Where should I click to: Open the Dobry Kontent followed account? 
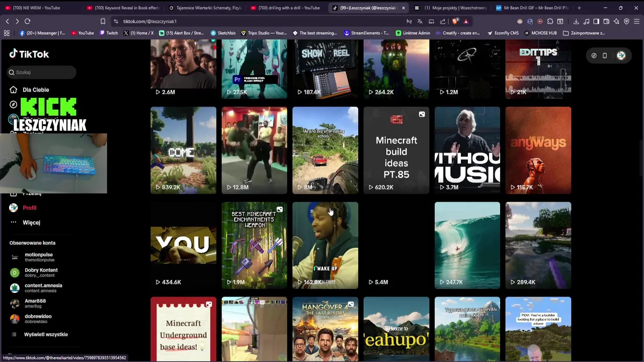[34, 273]
